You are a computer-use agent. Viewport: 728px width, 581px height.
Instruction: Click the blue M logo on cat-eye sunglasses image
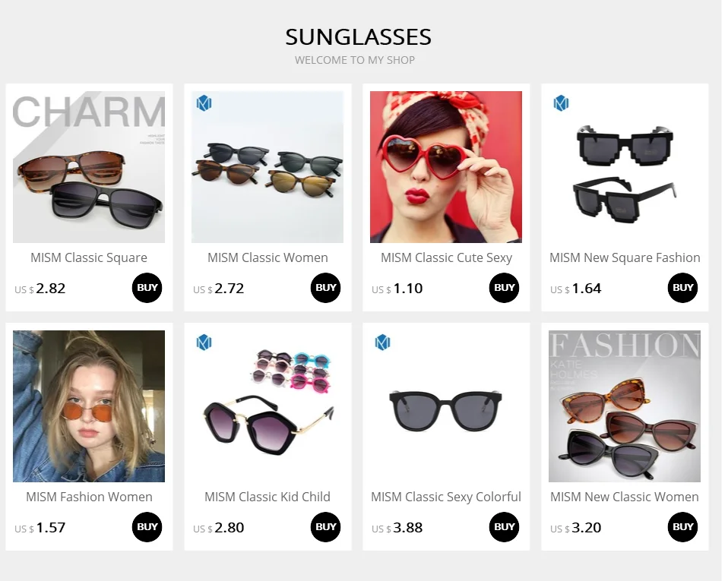pos(204,103)
